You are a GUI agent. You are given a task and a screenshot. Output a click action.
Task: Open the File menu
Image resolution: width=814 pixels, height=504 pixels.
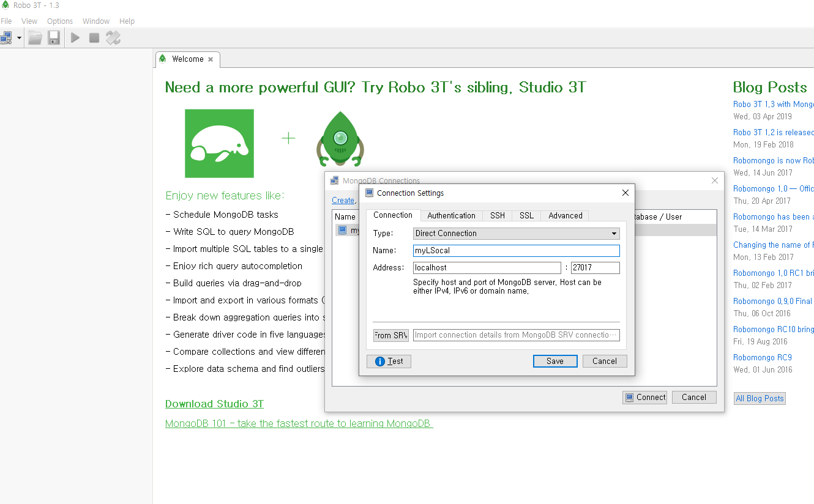click(6, 21)
